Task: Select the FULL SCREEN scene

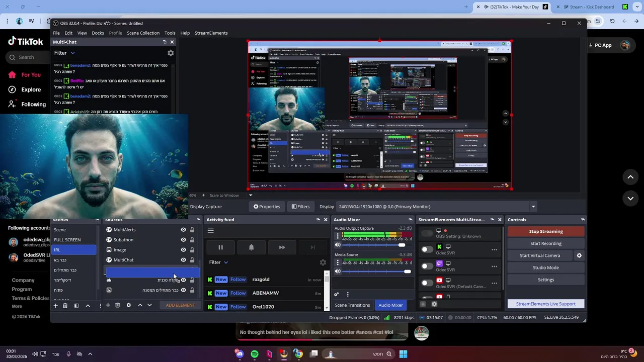Action: (x=74, y=240)
